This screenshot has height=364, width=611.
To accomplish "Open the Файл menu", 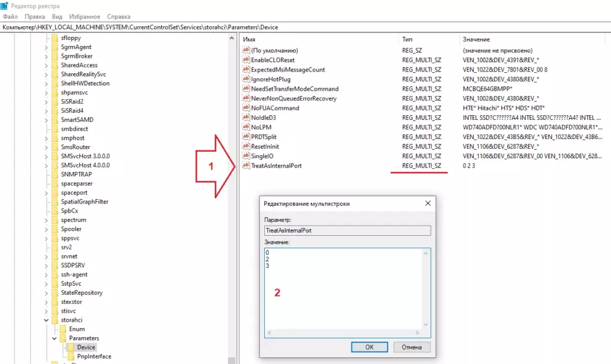I will pyautogui.click(x=10, y=17).
